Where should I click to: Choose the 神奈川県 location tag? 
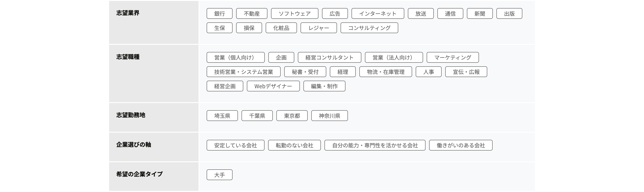coord(329,116)
